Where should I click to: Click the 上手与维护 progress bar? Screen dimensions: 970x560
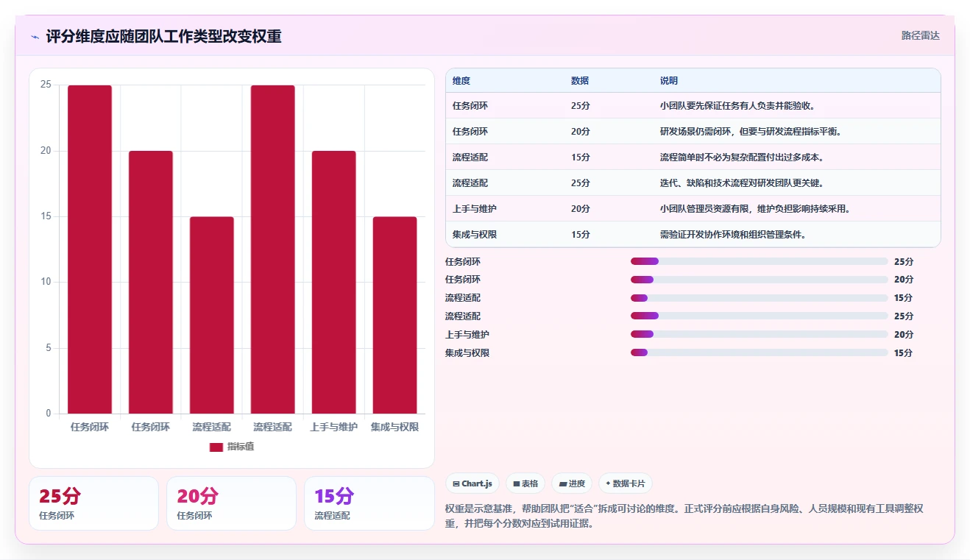pyautogui.click(x=759, y=334)
